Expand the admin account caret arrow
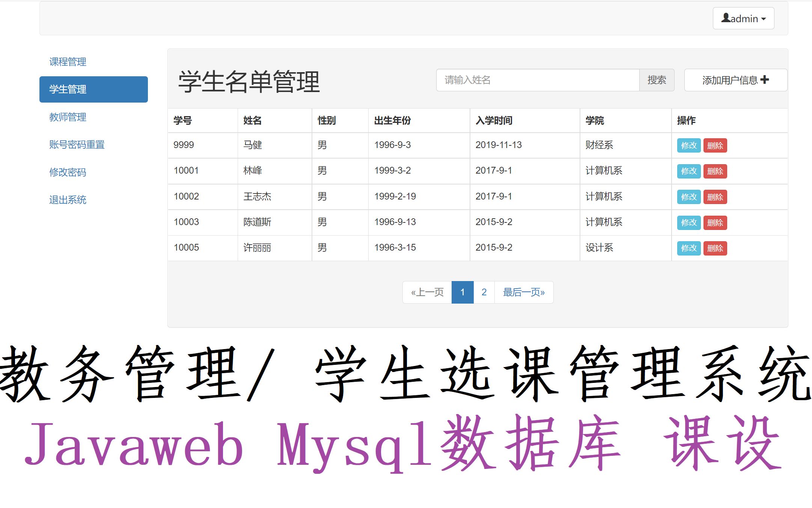This screenshot has height=508, width=812. point(764,19)
